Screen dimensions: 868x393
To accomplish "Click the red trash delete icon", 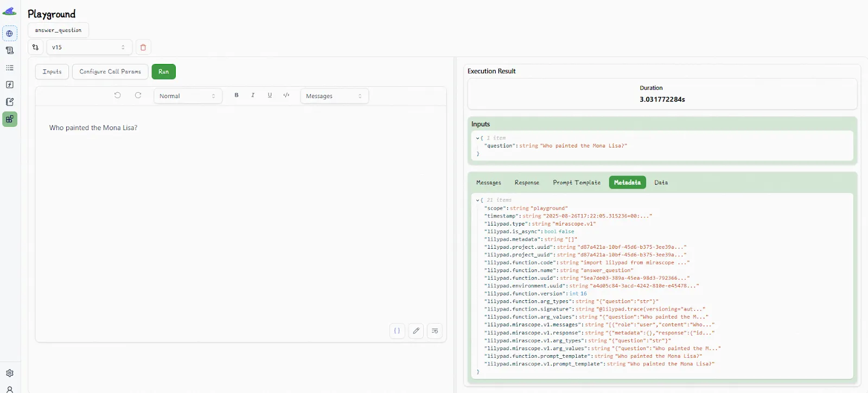I will (143, 47).
